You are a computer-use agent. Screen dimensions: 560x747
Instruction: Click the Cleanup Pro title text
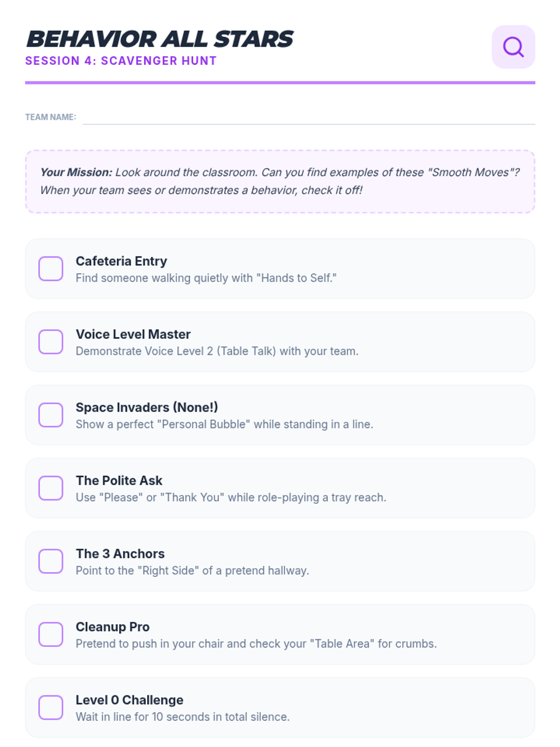112,627
